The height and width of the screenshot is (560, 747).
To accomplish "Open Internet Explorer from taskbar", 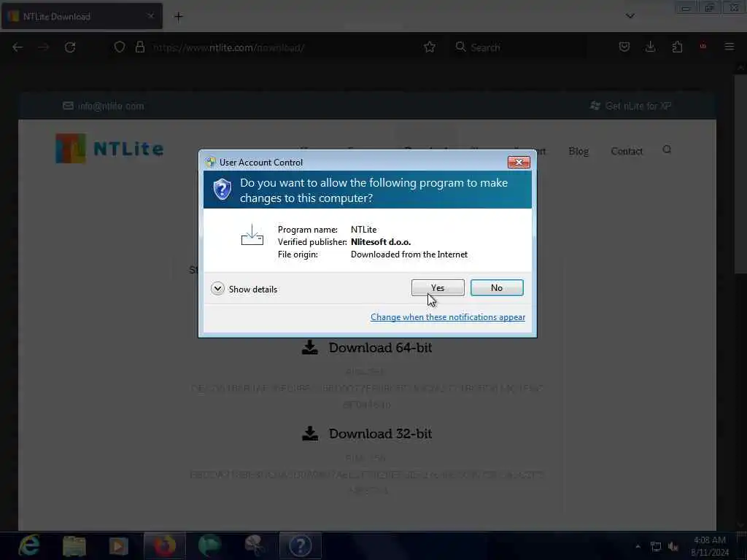I will tap(30, 545).
